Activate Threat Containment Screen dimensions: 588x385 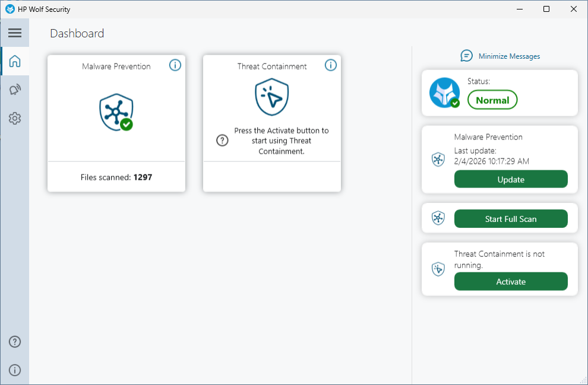511,282
